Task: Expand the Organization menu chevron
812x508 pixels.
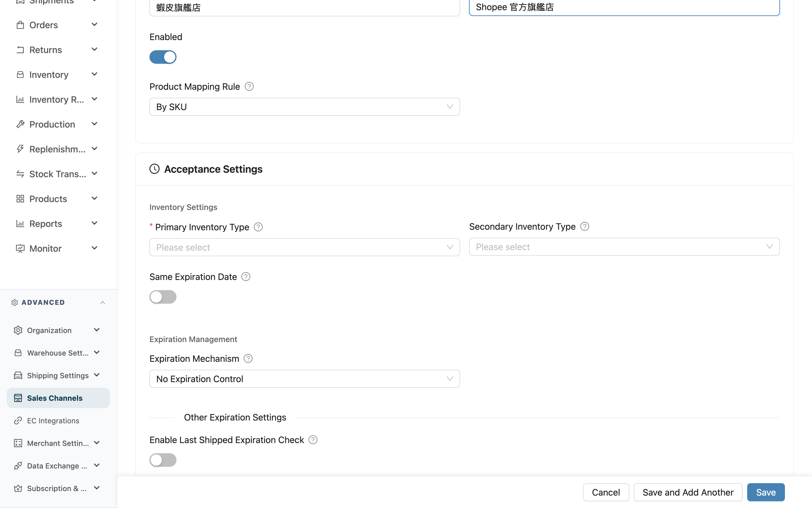Action: click(x=97, y=330)
